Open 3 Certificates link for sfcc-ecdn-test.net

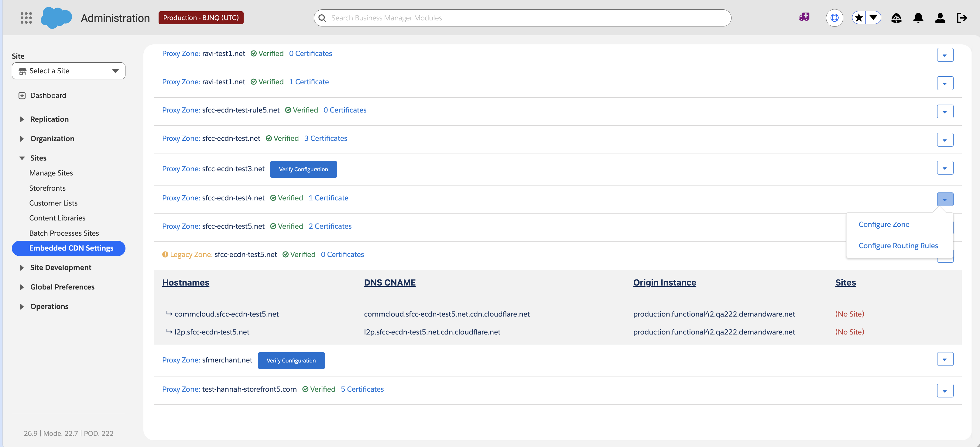(325, 138)
